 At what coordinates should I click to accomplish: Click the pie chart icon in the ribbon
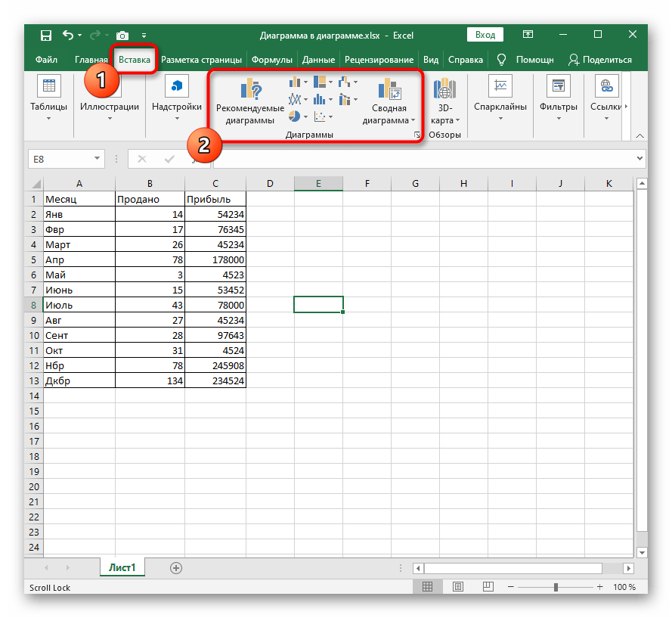(x=294, y=116)
